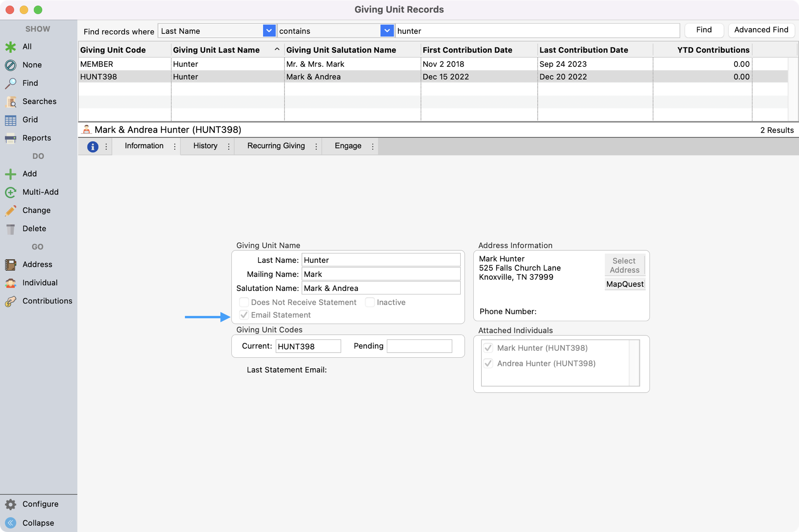Click the green asterisk All icon

click(x=11, y=47)
